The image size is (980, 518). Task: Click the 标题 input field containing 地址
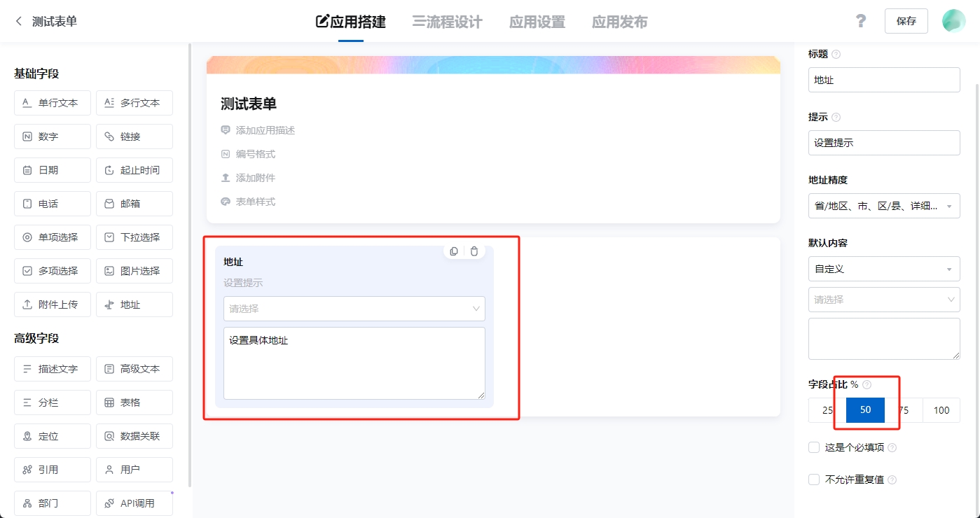click(x=883, y=80)
